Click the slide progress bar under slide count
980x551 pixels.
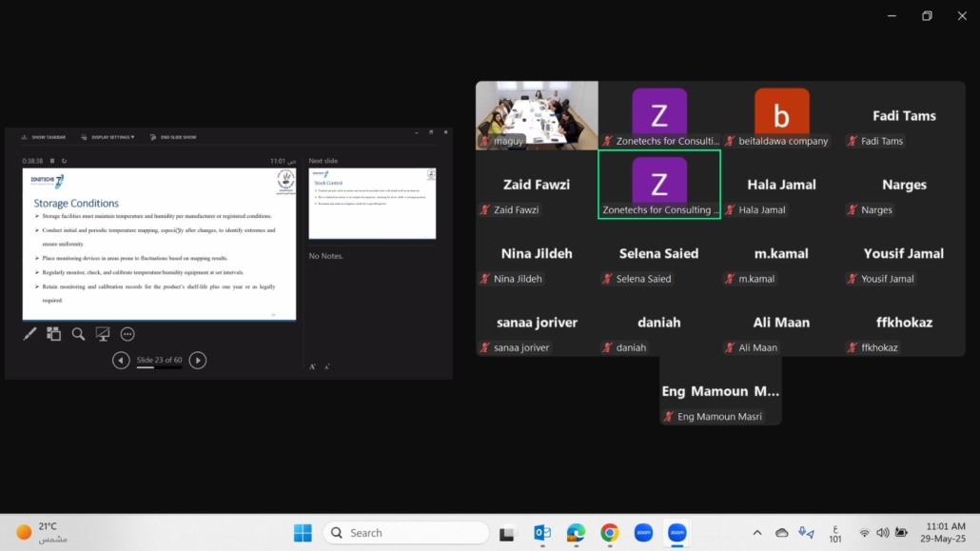pyautogui.click(x=158, y=368)
